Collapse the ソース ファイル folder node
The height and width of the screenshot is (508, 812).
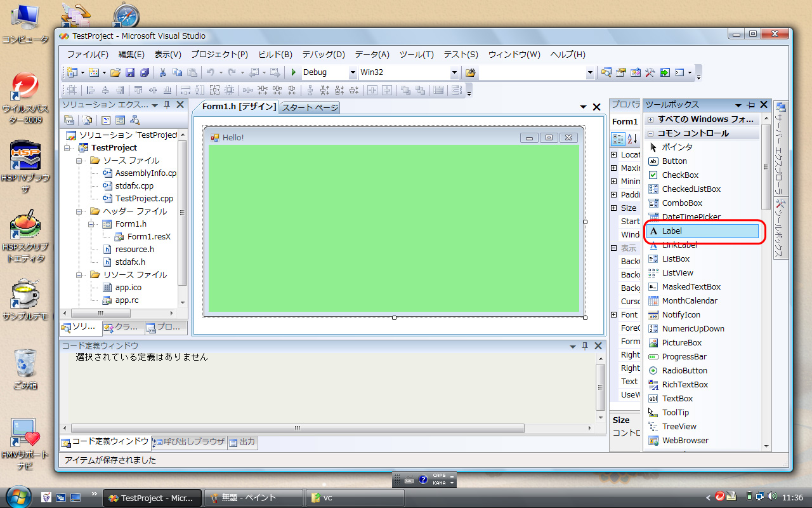coord(81,161)
